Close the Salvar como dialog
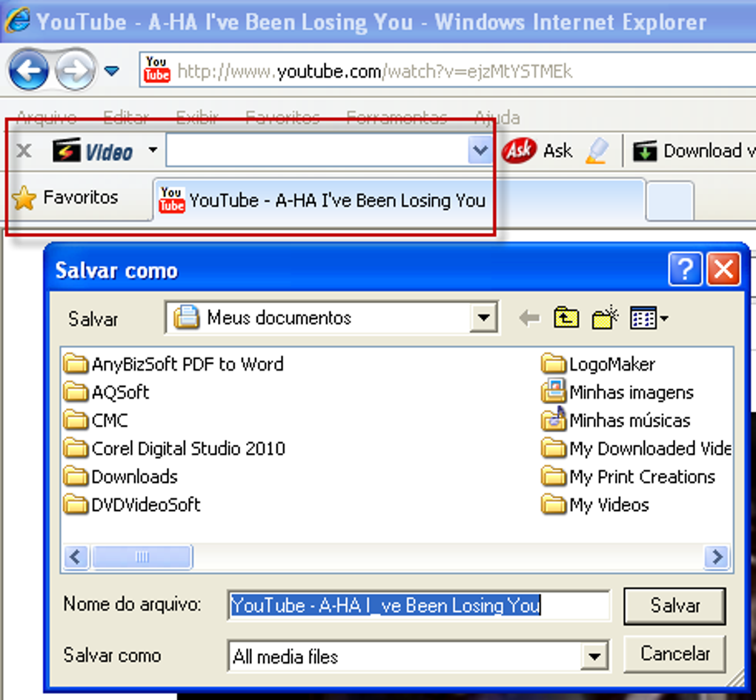The image size is (756, 700). tap(723, 268)
